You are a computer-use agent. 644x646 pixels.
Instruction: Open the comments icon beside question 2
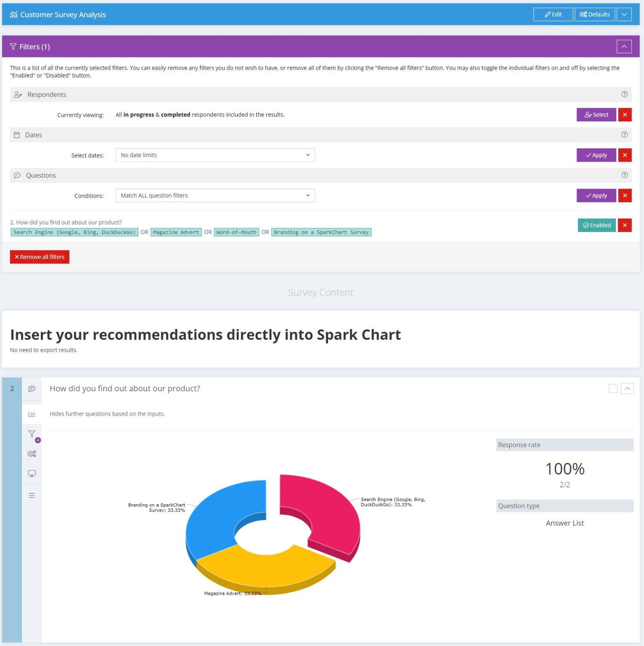31,388
